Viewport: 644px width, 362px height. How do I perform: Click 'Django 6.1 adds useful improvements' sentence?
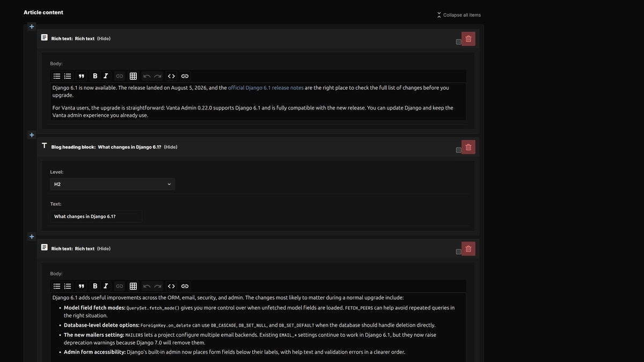[228, 298]
